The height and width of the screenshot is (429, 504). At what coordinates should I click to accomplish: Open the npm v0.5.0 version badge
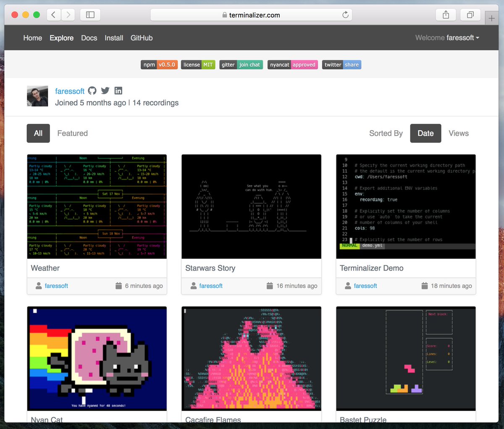pos(159,65)
